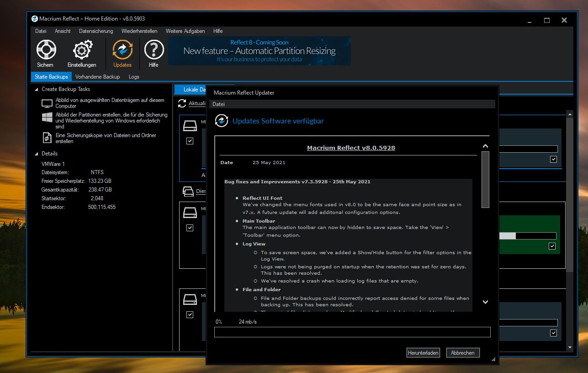This screenshot has width=588, height=373.
Task: Click the main window scrollbar up arrow
Action: pos(569,114)
